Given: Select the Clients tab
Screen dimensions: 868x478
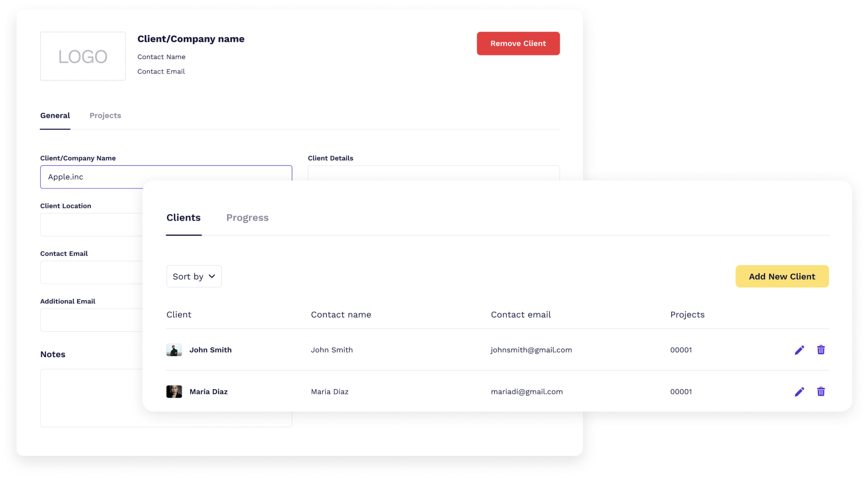Looking at the screenshot, I should [183, 217].
